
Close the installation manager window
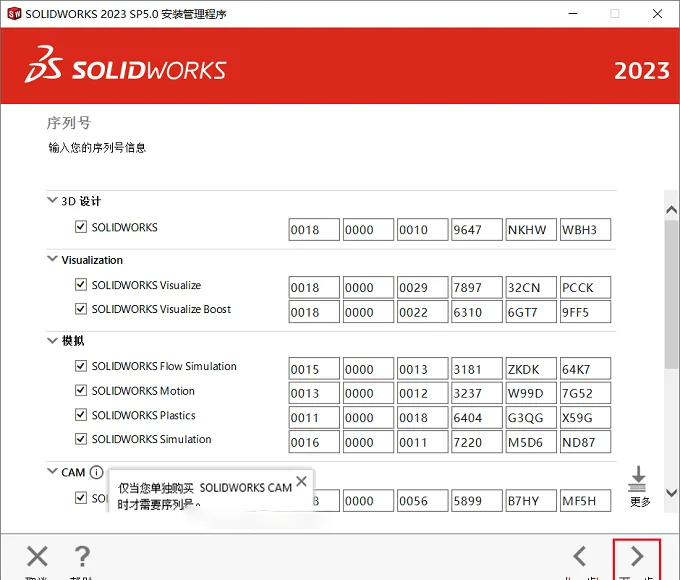click(657, 13)
